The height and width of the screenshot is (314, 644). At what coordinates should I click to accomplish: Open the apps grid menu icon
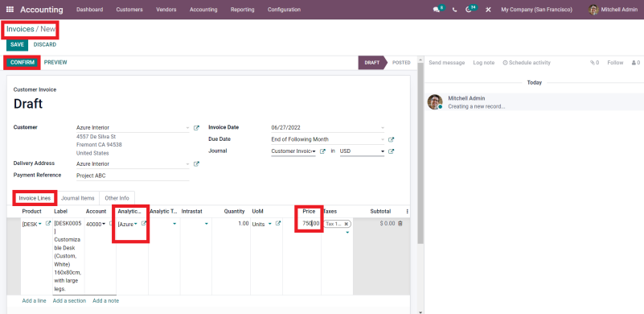(x=10, y=10)
